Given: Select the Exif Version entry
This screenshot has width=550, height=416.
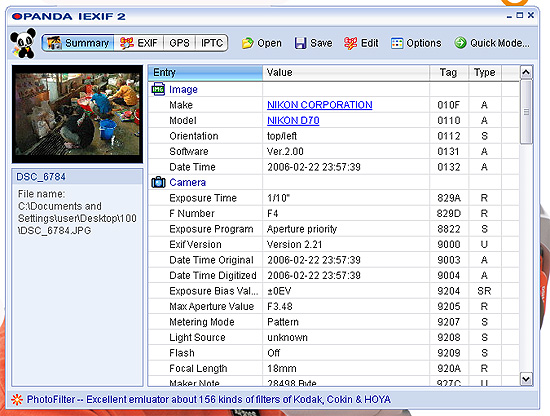Looking at the screenshot, I should point(195,244).
